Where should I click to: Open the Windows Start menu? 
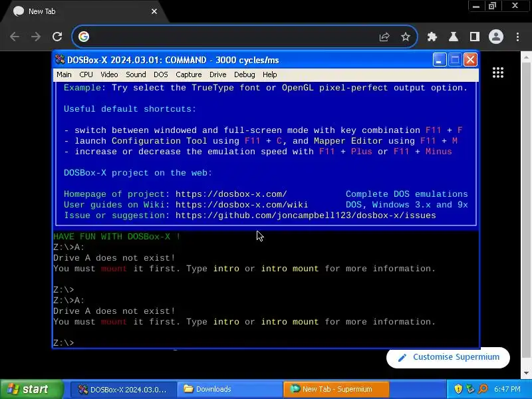point(31,389)
